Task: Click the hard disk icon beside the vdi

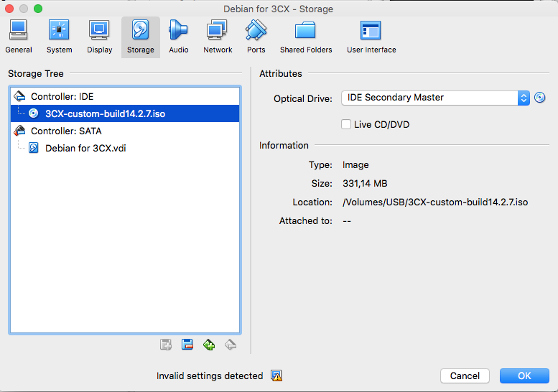Action: [34, 148]
